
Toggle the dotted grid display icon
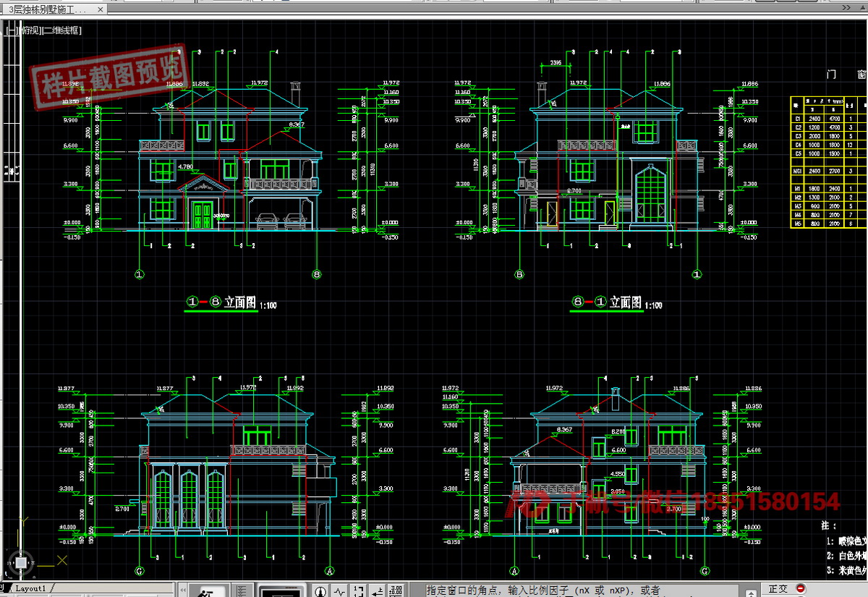point(242,591)
